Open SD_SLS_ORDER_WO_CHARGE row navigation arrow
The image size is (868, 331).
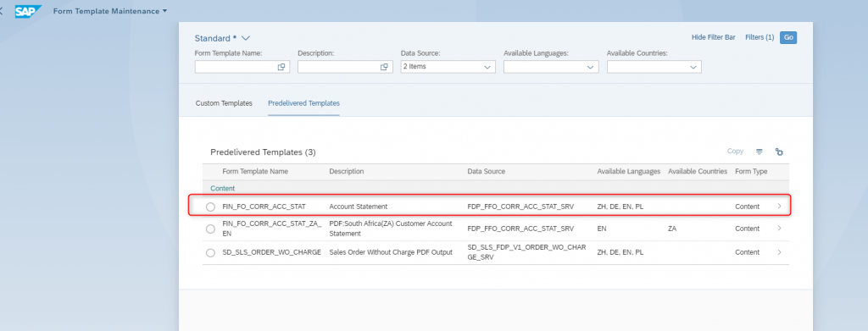pyautogui.click(x=780, y=252)
